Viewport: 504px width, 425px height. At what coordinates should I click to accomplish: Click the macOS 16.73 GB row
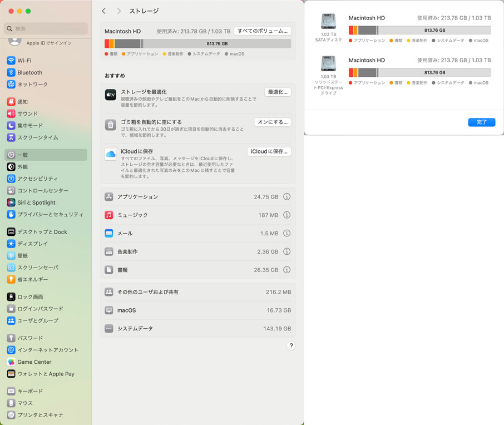[197, 310]
